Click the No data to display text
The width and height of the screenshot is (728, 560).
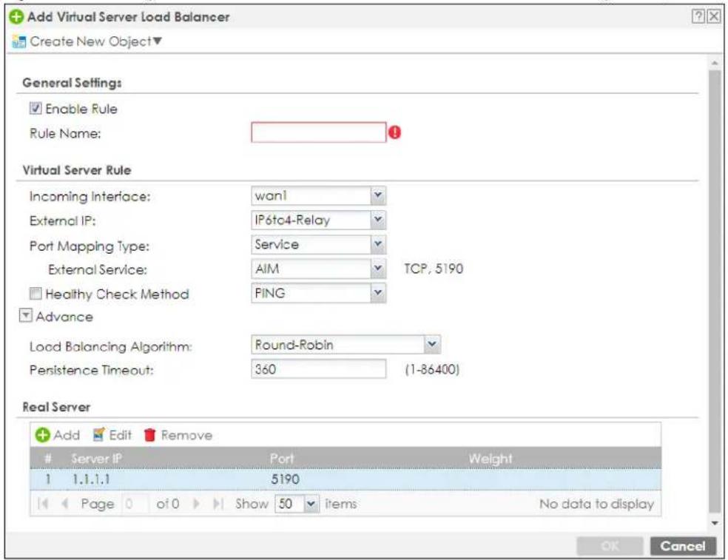tap(596, 504)
